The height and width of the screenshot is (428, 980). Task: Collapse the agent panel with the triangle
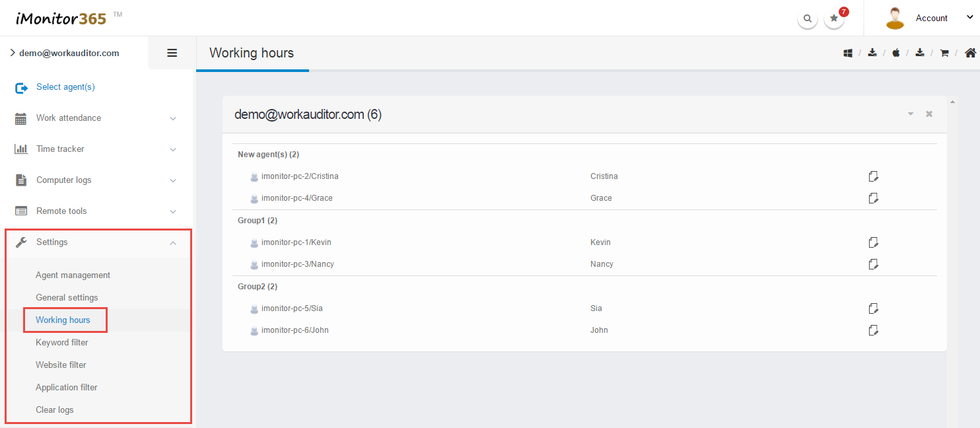tap(911, 114)
